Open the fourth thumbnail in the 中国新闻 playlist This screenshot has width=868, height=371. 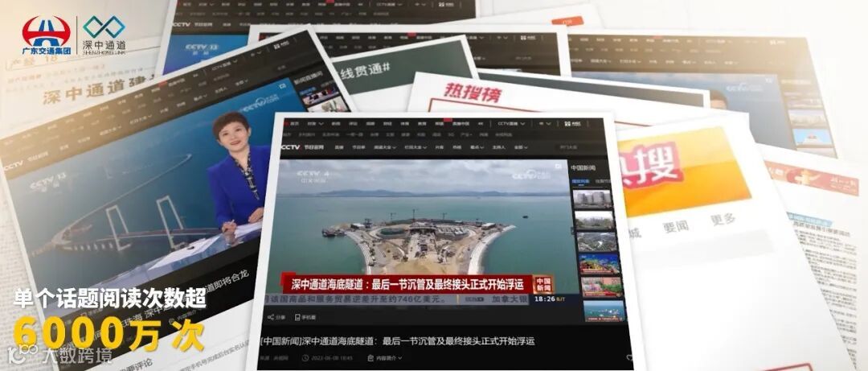pos(599,264)
